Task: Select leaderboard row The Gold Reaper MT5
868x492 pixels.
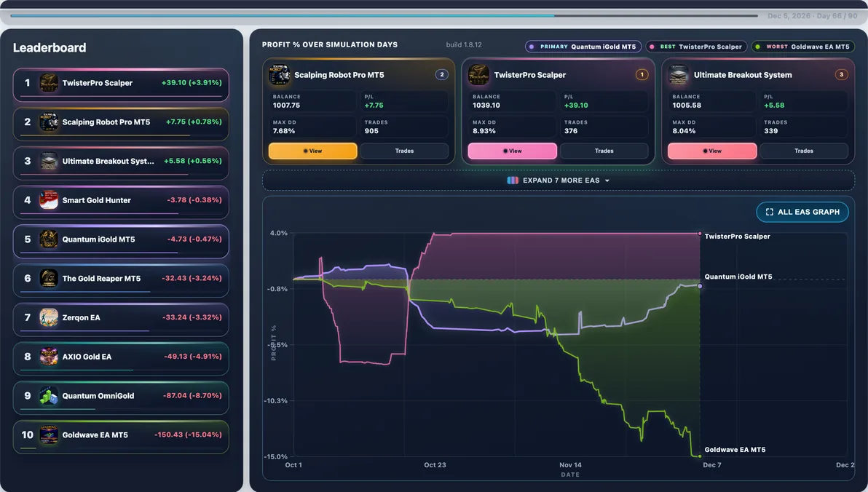Action: 121,281
